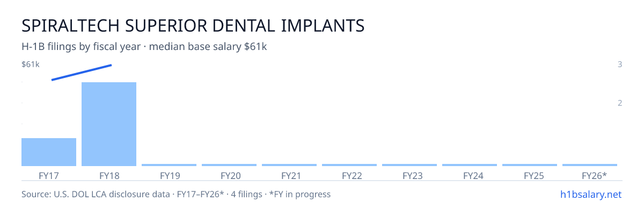This screenshot has width=644, height=215.
Task: Select the FY25 bar stub
Action: pos(530,165)
